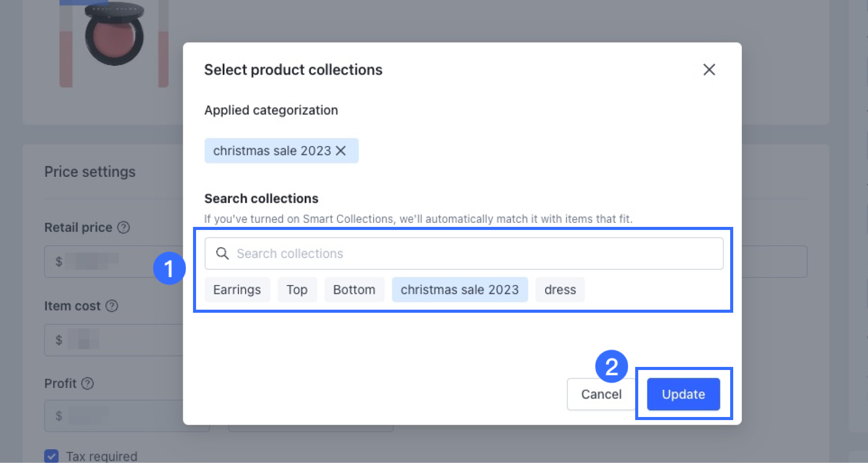Screen dimensions: 868x463
Task: Click the applied christmas sale 2023 tag
Action: click(x=272, y=151)
